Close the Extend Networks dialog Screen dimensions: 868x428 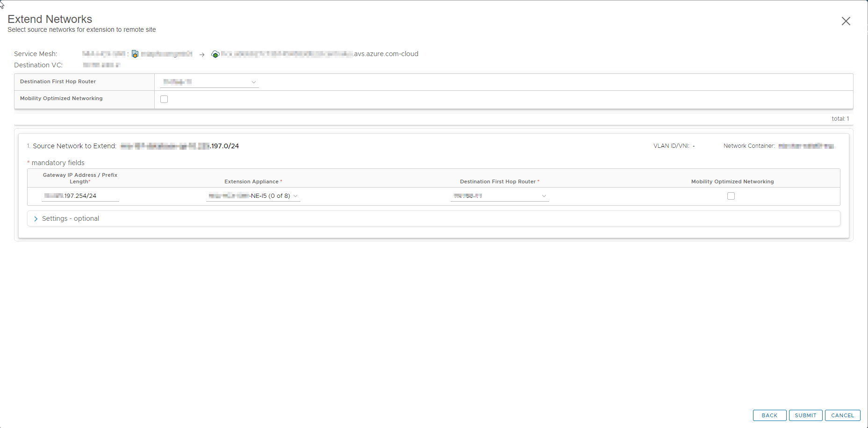pyautogui.click(x=846, y=21)
